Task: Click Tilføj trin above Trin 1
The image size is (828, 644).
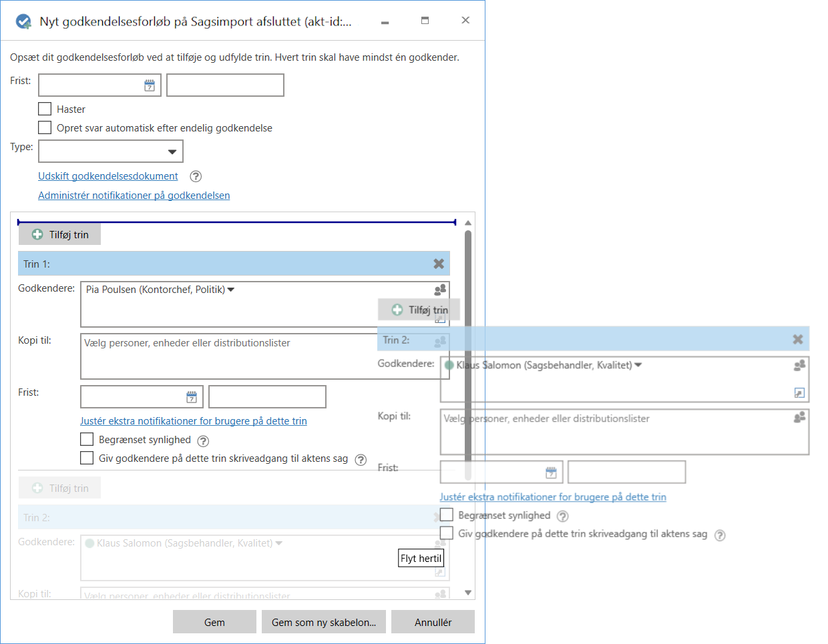Action: pos(60,234)
